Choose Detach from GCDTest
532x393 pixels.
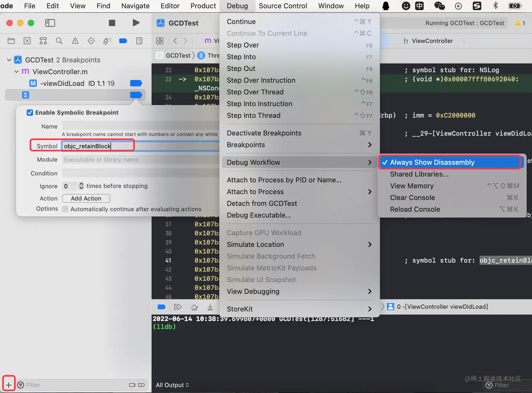pos(299,203)
